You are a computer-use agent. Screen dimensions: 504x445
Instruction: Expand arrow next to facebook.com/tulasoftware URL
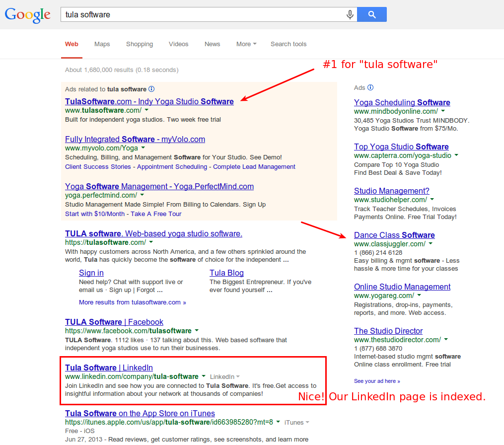click(197, 331)
